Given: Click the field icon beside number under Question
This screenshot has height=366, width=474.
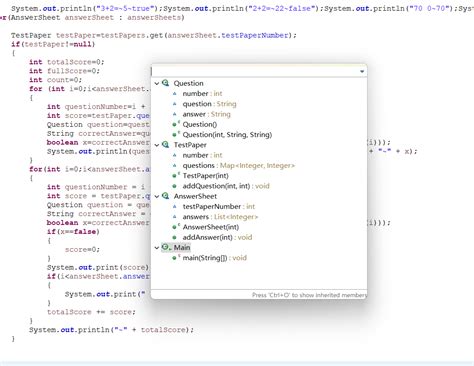Looking at the screenshot, I should (174, 94).
